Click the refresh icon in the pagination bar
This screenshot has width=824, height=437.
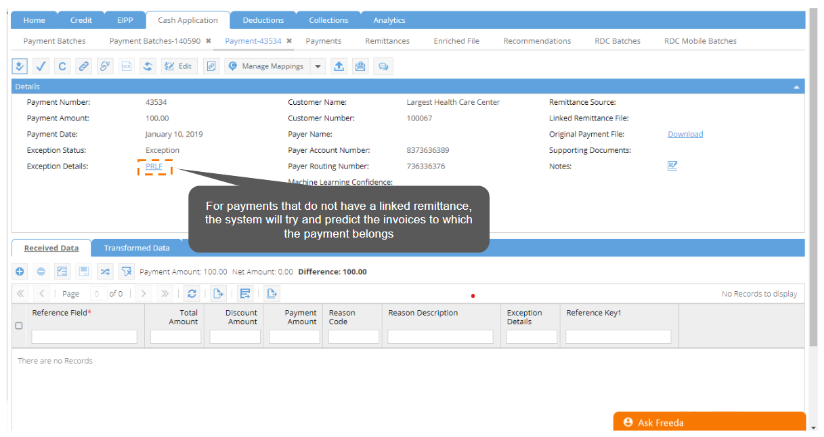point(192,294)
